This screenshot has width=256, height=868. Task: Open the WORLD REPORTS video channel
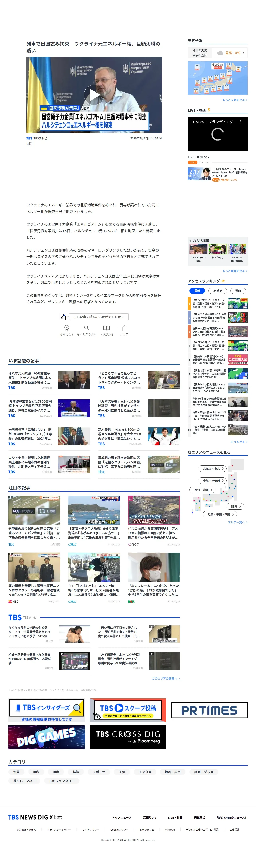pyautogui.click(x=237, y=253)
